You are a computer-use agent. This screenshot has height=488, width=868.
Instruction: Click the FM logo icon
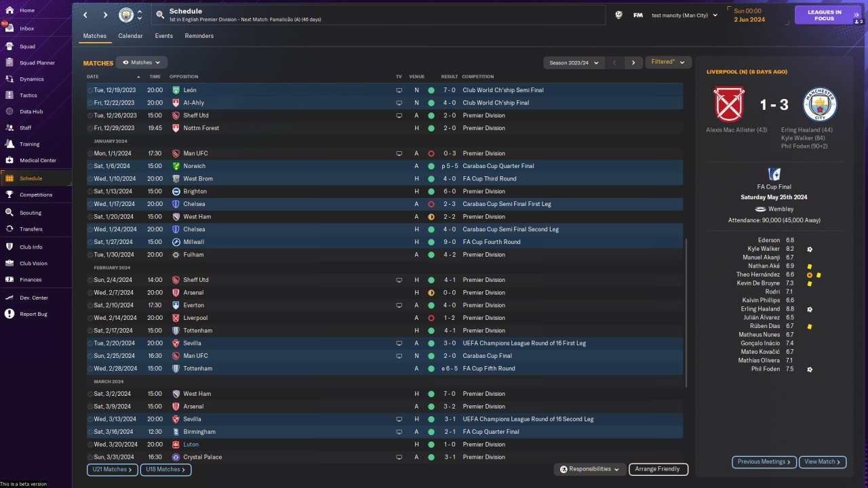(x=638, y=15)
